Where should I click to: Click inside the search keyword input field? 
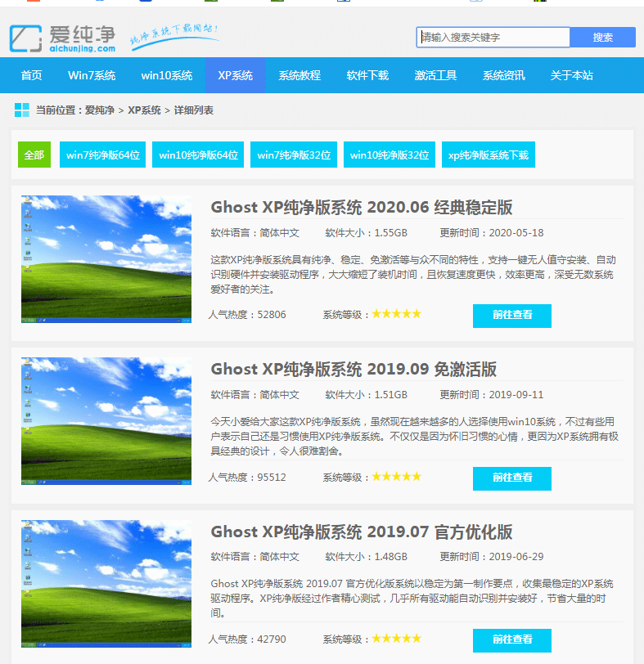493,38
